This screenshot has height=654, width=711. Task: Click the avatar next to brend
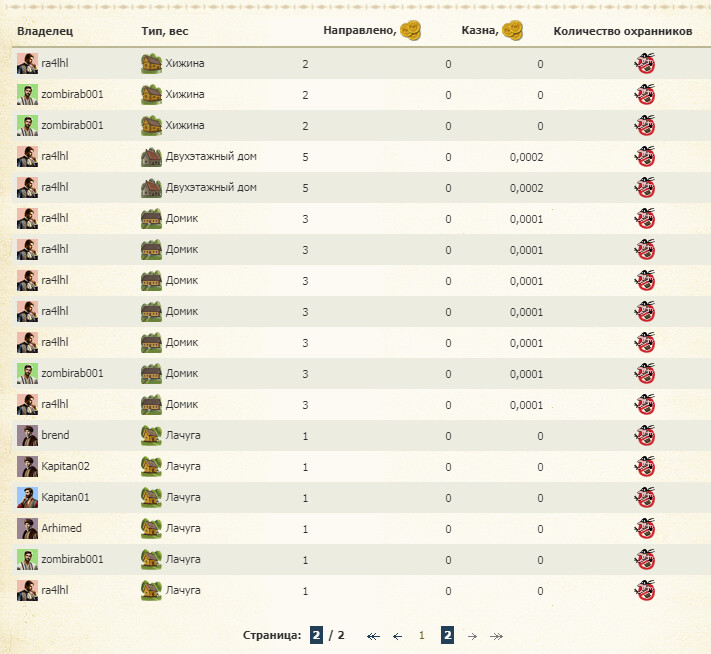27,436
